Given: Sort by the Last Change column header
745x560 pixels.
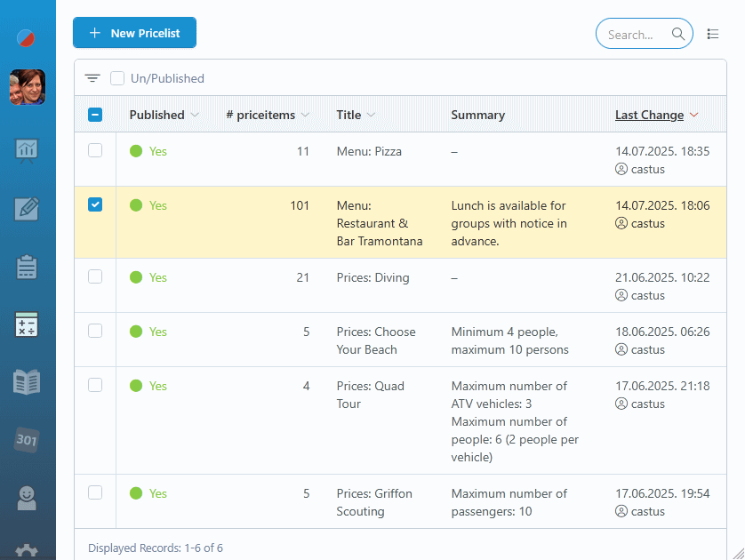Looking at the screenshot, I should [x=649, y=115].
